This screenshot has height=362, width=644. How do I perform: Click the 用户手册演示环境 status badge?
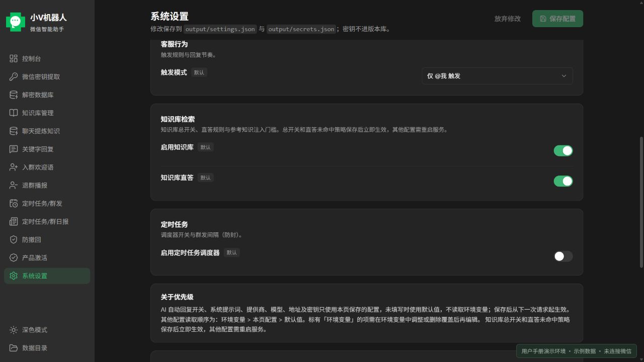[x=577, y=351]
